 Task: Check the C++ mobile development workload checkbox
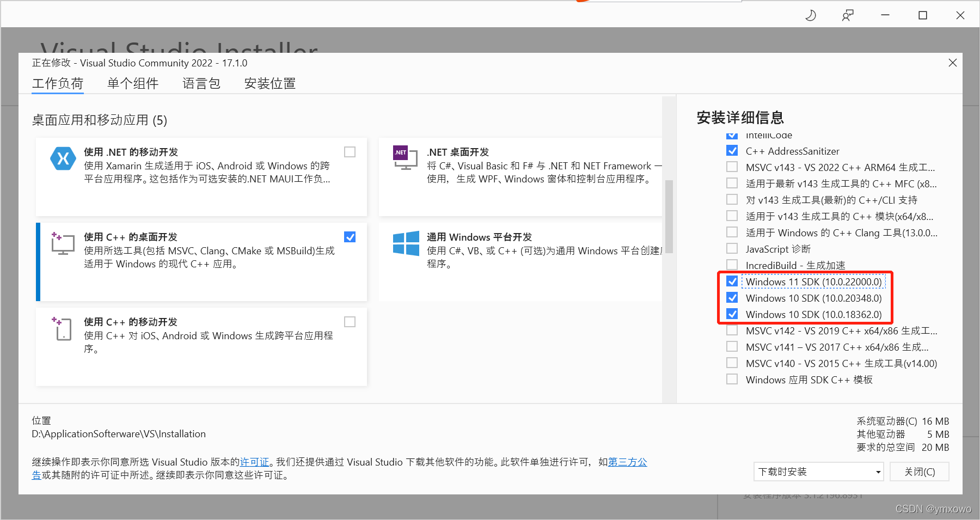[x=350, y=322]
